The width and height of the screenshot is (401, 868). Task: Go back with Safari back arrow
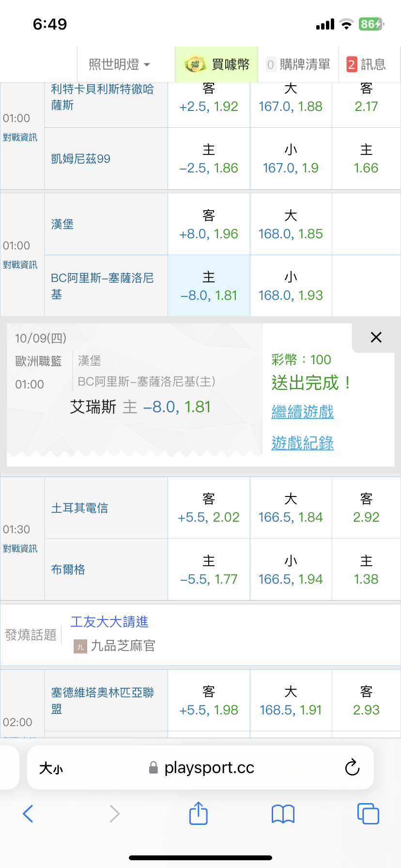[x=28, y=814]
